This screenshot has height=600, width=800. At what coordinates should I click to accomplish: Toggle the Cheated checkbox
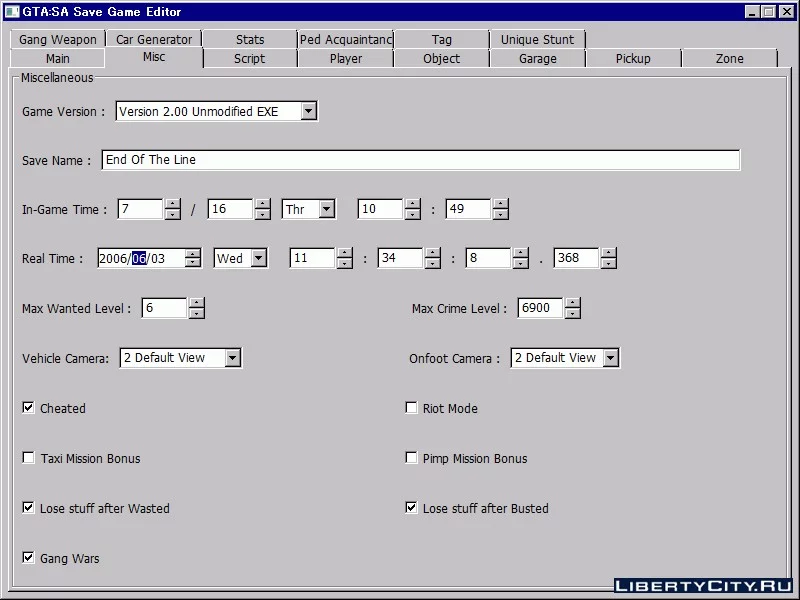point(28,408)
